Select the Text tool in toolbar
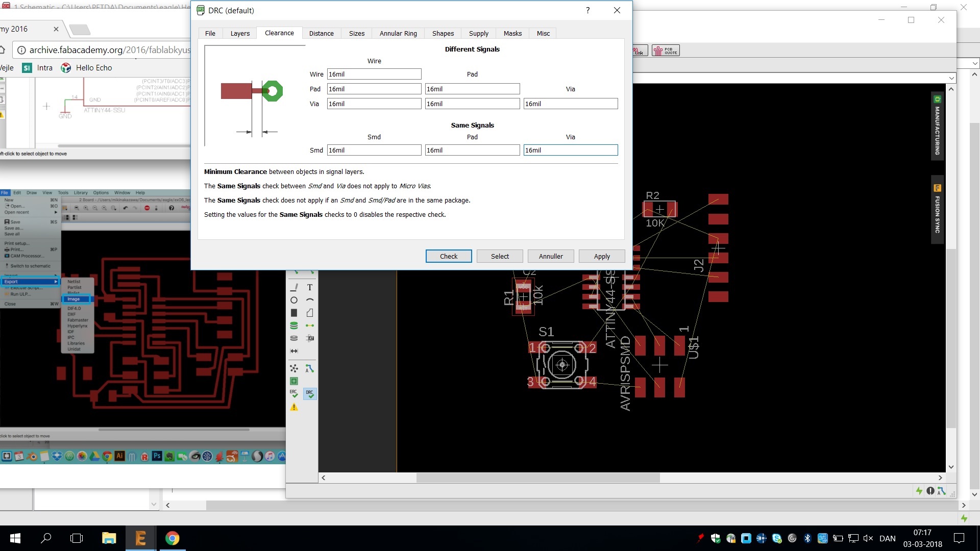980x551 pixels. [x=310, y=287]
